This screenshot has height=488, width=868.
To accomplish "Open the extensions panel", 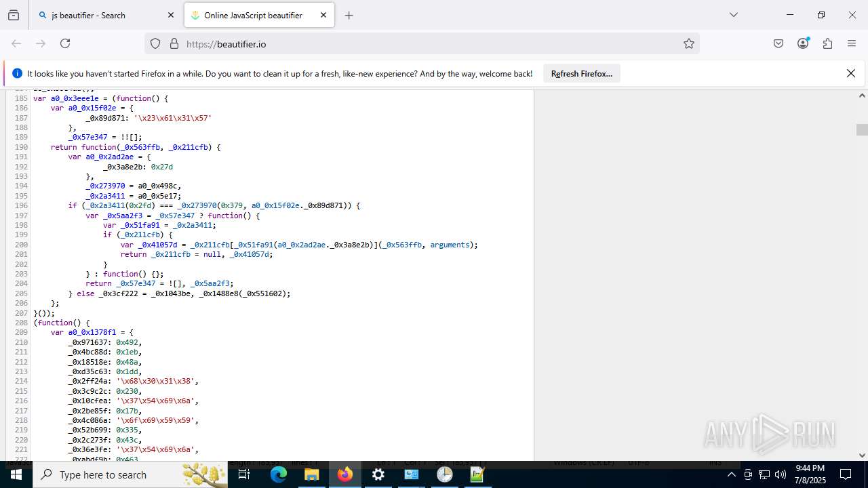I will (x=827, y=43).
